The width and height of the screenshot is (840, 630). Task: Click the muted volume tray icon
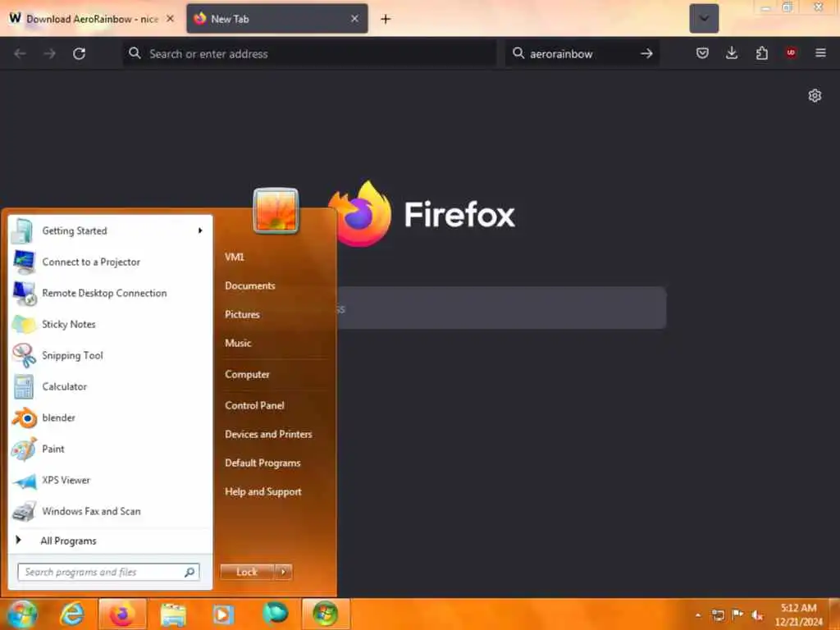(757, 615)
